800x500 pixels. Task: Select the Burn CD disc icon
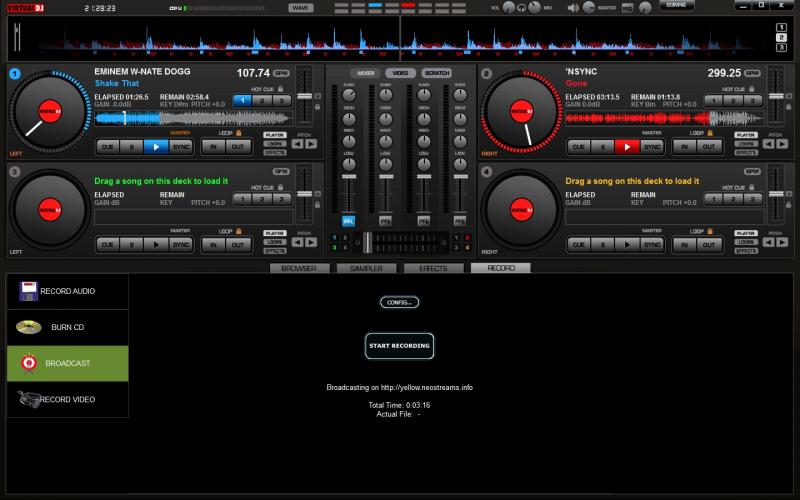click(29, 327)
